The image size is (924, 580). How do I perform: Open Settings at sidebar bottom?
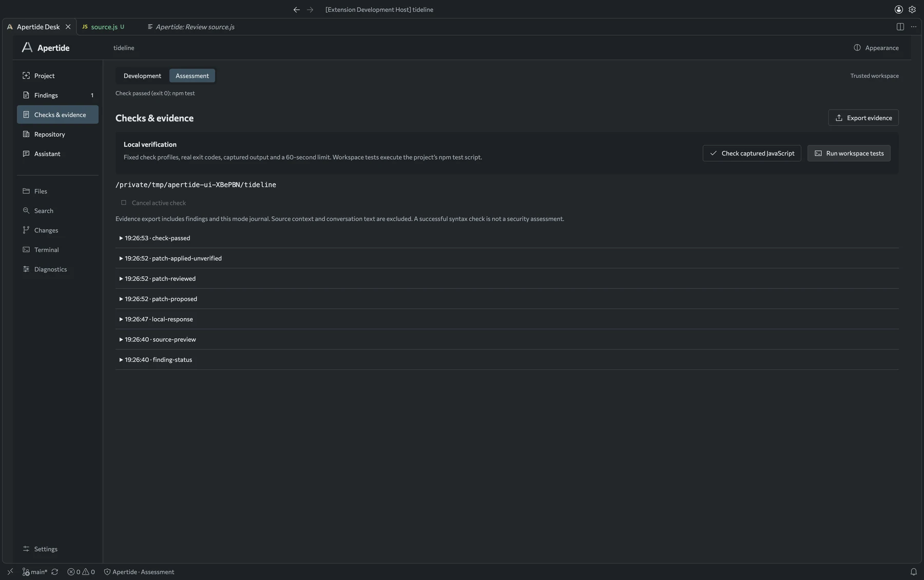pyautogui.click(x=57, y=549)
